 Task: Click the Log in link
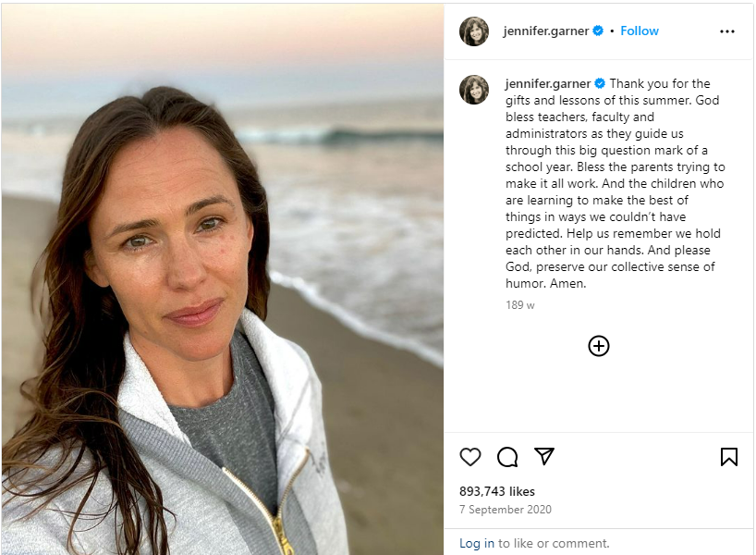pos(477,543)
